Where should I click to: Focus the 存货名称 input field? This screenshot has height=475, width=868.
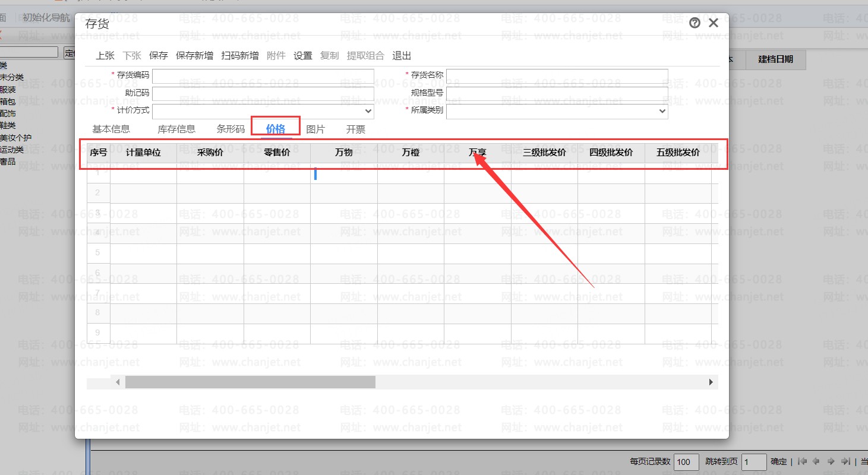[557, 76]
